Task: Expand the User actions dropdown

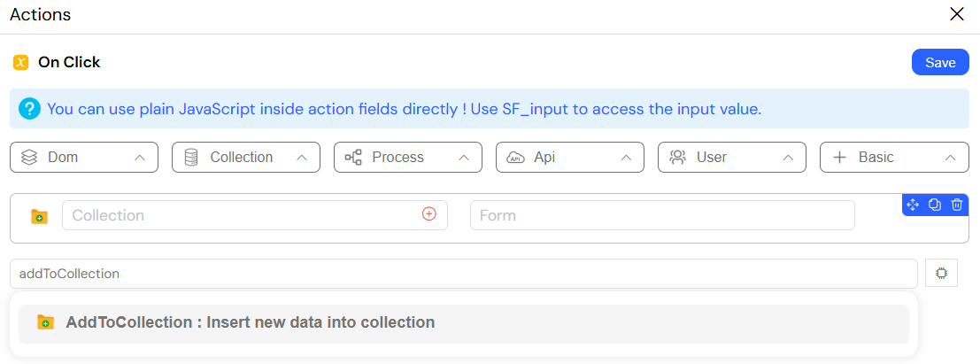Action: point(732,157)
